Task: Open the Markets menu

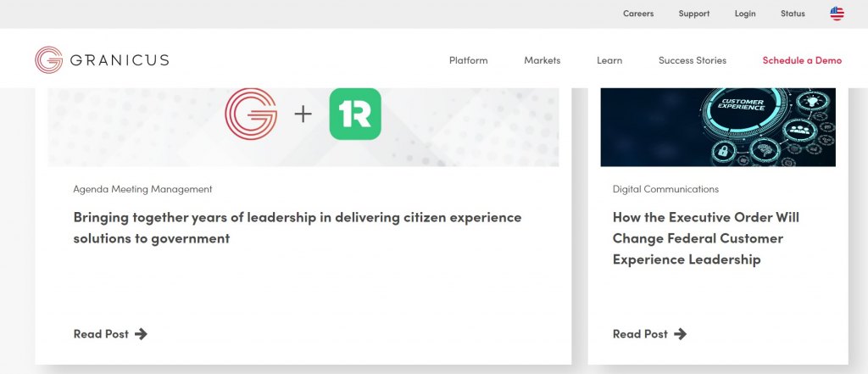Action: click(x=542, y=60)
